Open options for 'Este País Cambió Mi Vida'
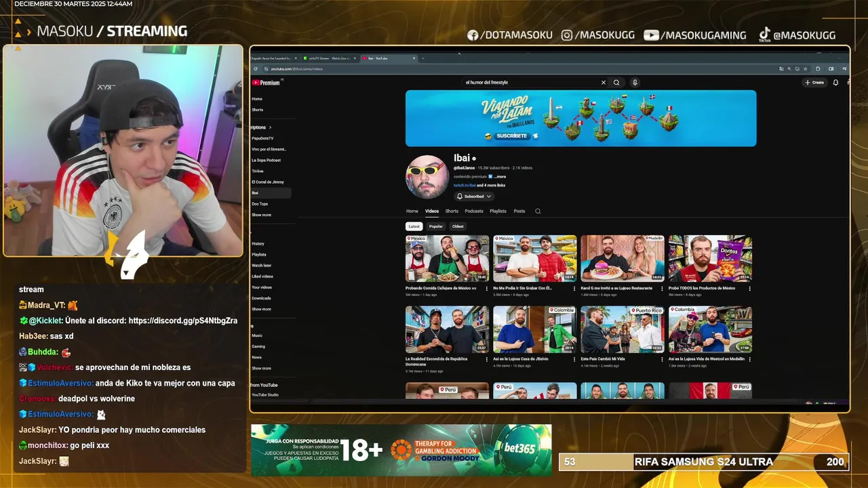The width and height of the screenshot is (868, 488). 662,360
